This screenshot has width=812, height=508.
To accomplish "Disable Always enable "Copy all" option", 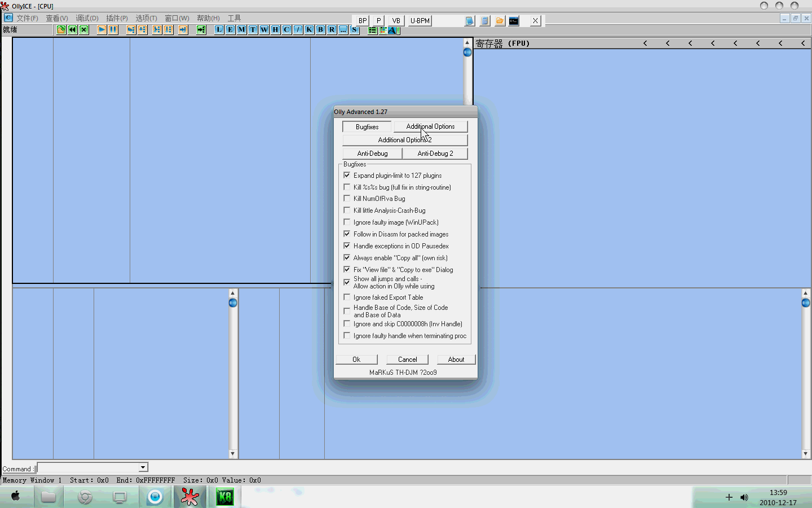I will coord(347,257).
